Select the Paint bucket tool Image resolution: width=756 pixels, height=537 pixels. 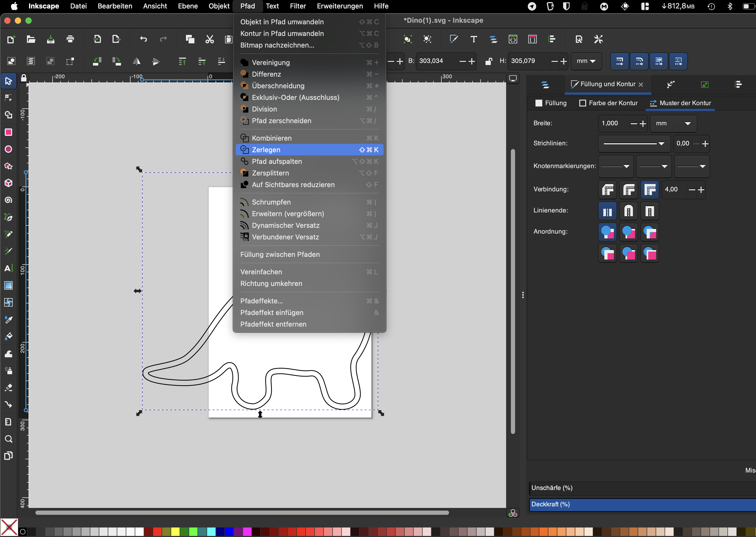coord(9,336)
